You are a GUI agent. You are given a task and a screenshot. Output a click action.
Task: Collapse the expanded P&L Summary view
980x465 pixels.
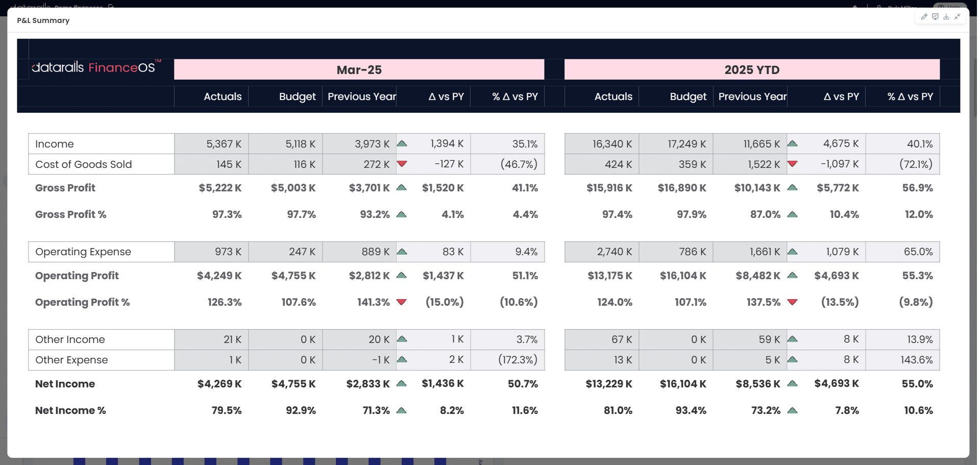point(958,17)
